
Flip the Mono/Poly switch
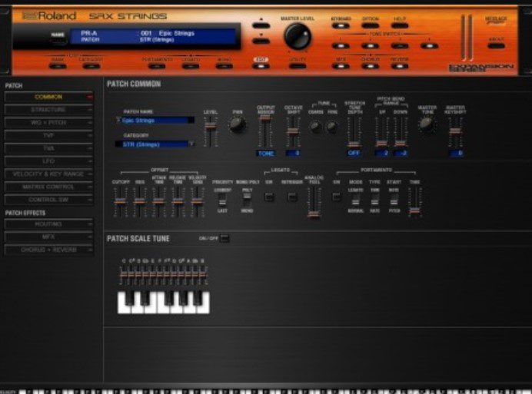tap(247, 200)
